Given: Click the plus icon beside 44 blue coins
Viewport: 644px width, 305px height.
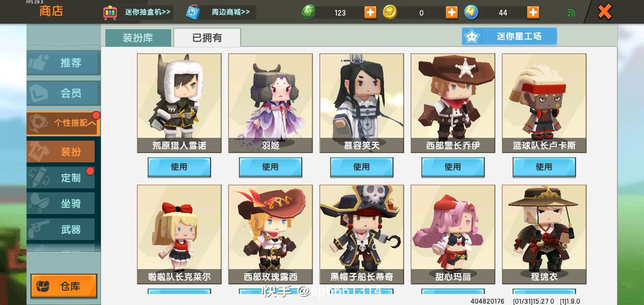Looking at the screenshot, I should (533, 13).
